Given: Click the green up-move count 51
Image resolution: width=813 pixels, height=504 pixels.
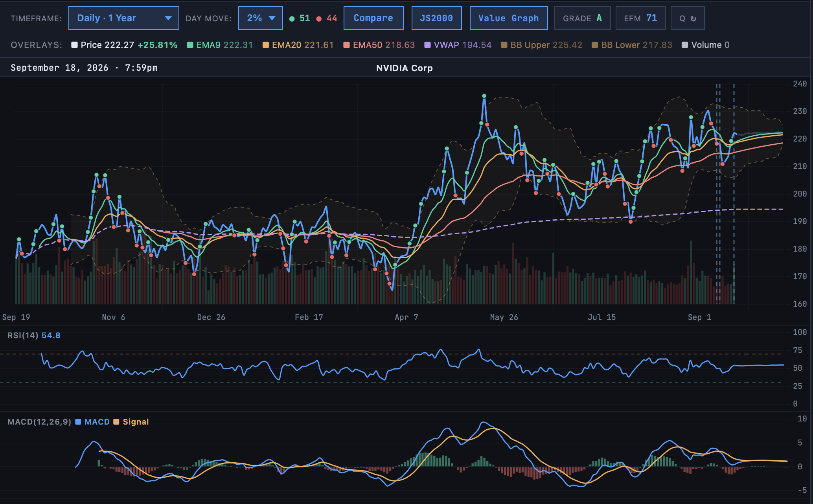Looking at the screenshot, I should pos(300,18).
